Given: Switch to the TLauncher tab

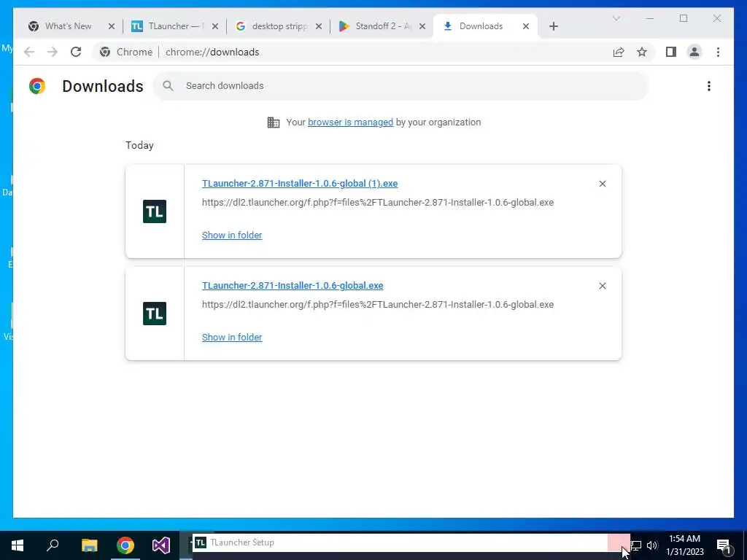Looking at the screenshot, I should click(174, 26).
